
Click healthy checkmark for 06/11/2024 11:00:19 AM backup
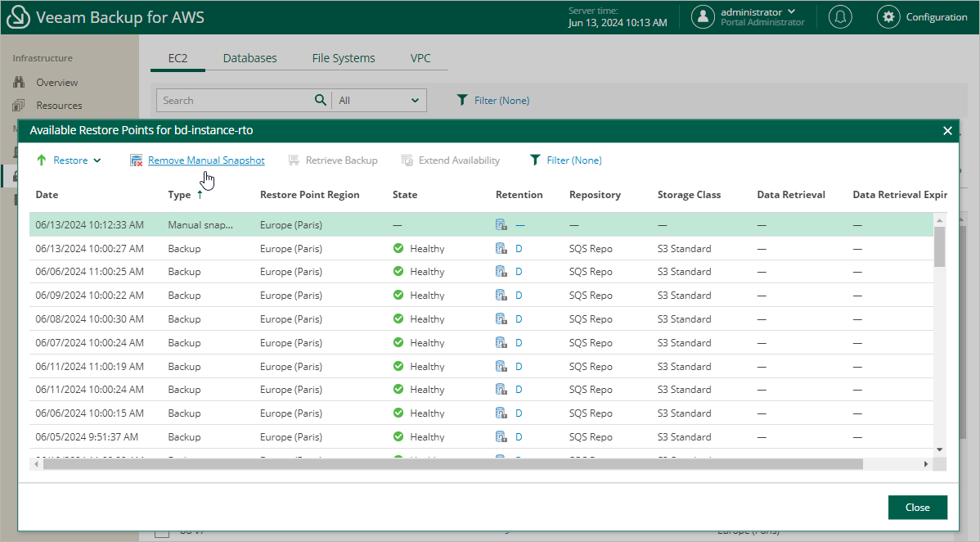pos(398,366)
